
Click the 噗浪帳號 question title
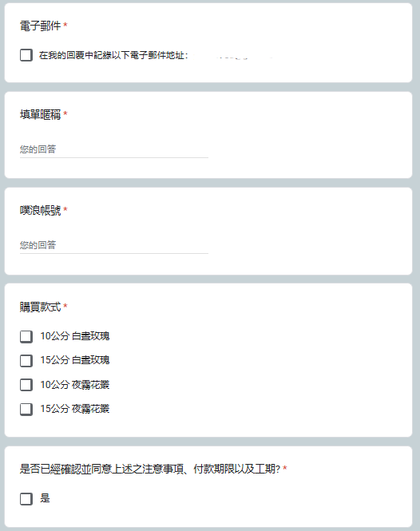[40, 210]
